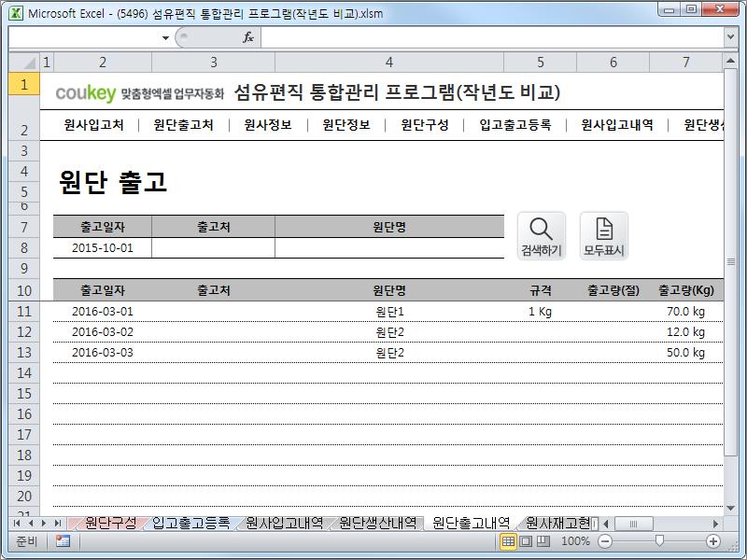
Task: Switch to Page Break Preview icon
Action: (x=543, y=541)
